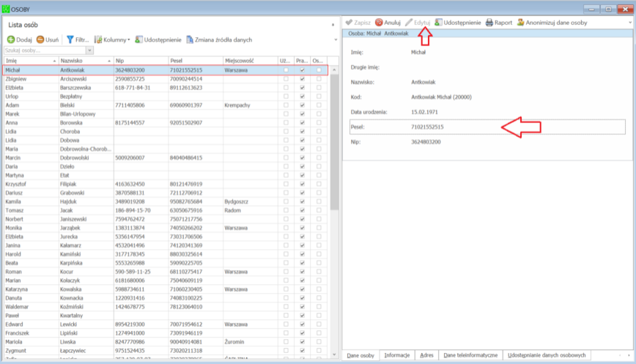Click the Nip column header
Image resolution: width=636 pixels, height=364 pixels.
(141, 61)
